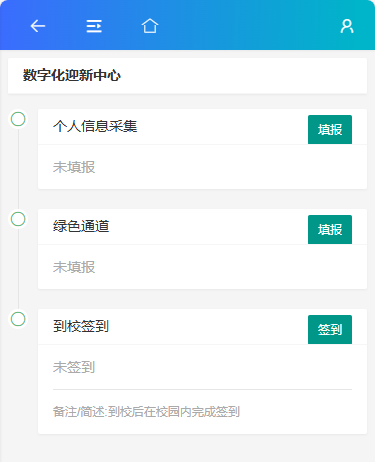The height and width of the screenshot is (462, 375).
Task: Click 未填报 status under 个人信息采集
Action: (74, 167)
